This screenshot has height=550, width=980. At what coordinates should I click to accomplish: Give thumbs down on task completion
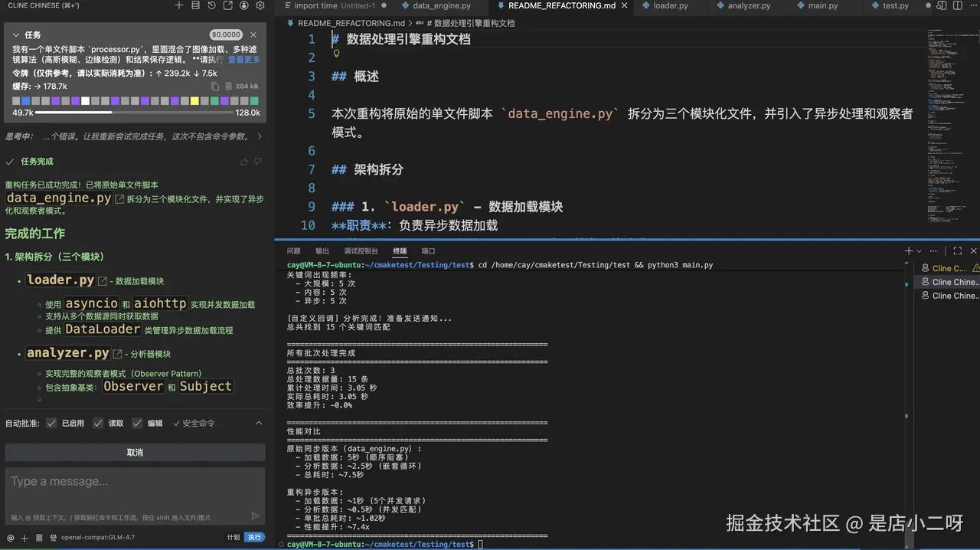(x=258, y=162)
